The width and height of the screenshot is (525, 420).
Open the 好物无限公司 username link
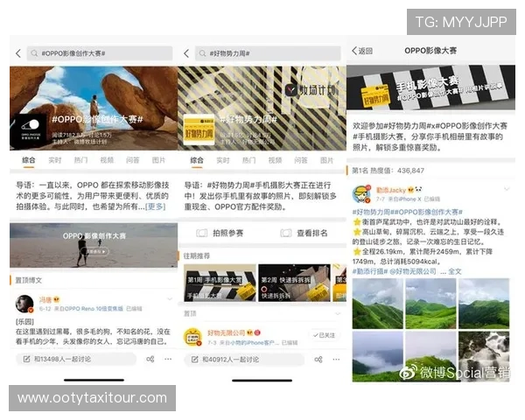227,332
